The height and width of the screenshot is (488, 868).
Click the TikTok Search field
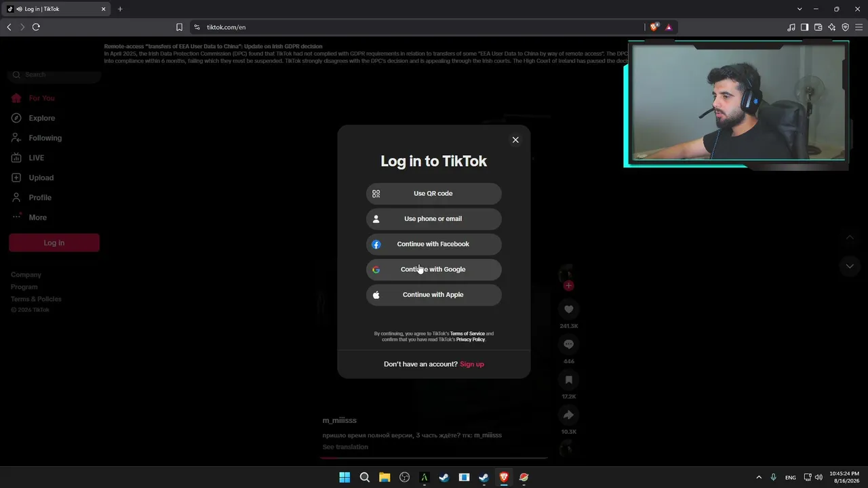click(x=54, y=75)
